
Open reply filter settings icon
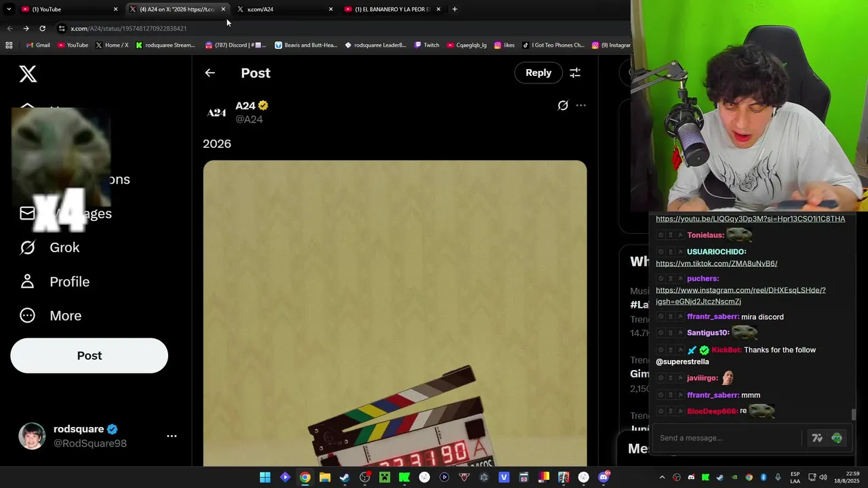pos(575,73)
